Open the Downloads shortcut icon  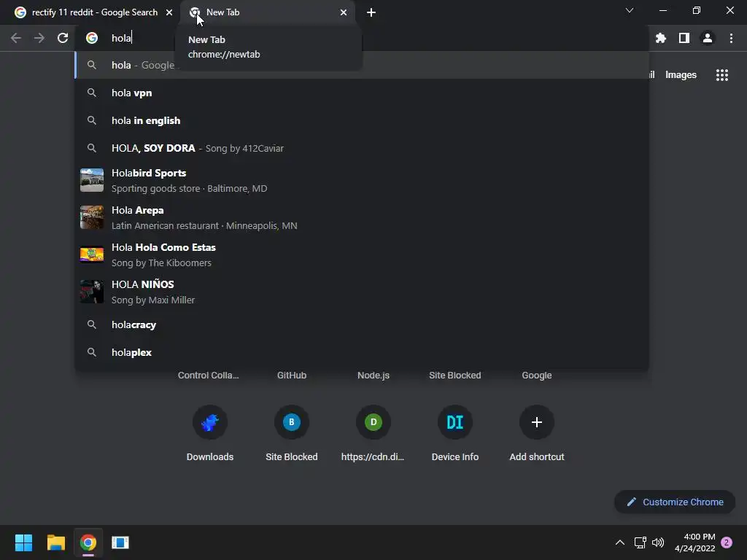210,422
